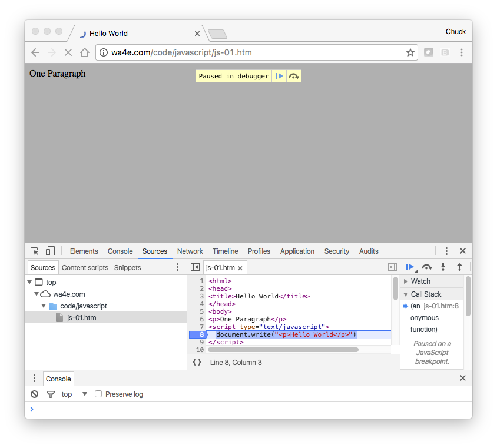Open the Audits panel

pos(369,251)
